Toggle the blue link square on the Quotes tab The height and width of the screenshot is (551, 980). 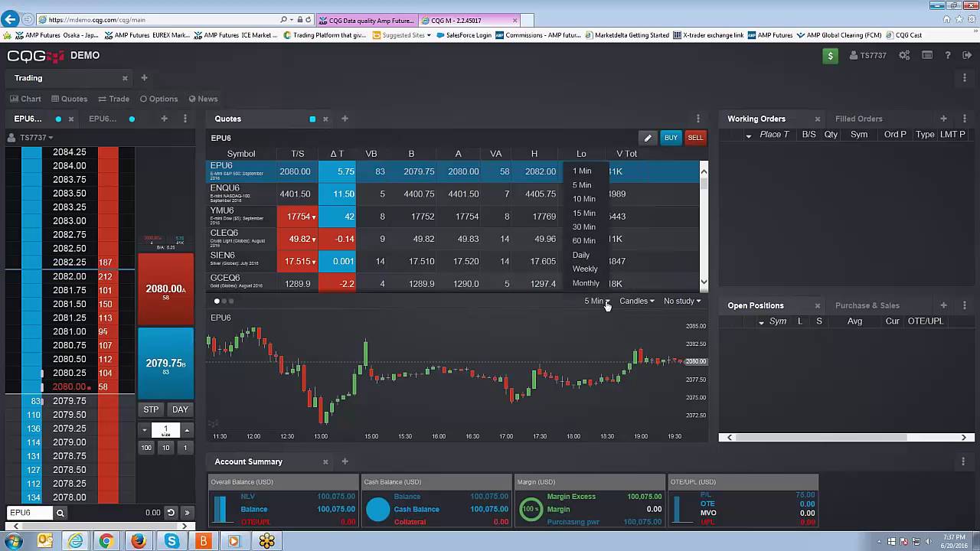(x=312, y=119)
